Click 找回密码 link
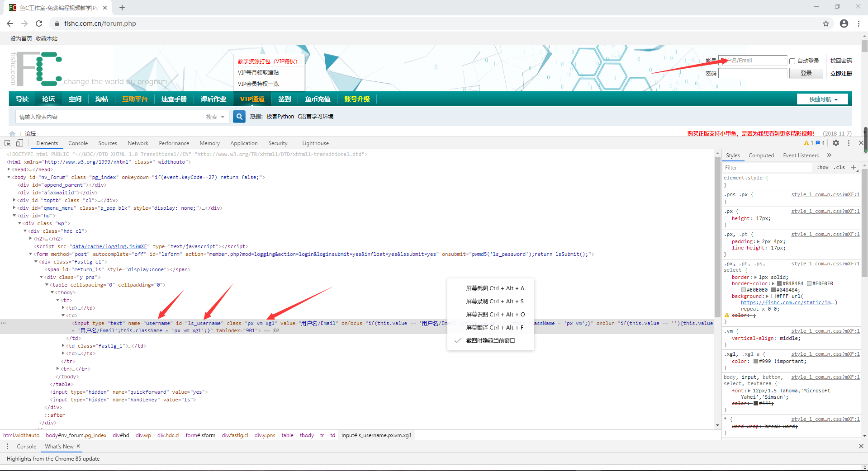This screenshot has width=868, height=471. click(841, 61)
